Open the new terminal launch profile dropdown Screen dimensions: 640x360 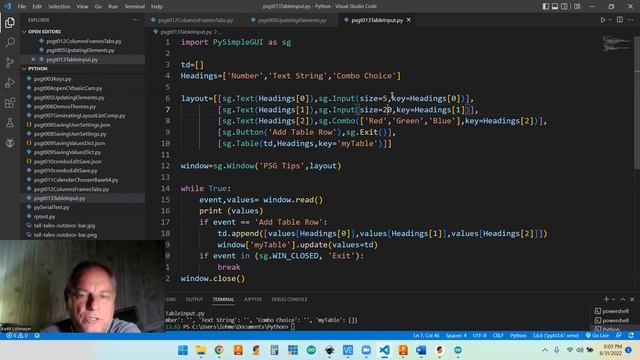(613, 299)
